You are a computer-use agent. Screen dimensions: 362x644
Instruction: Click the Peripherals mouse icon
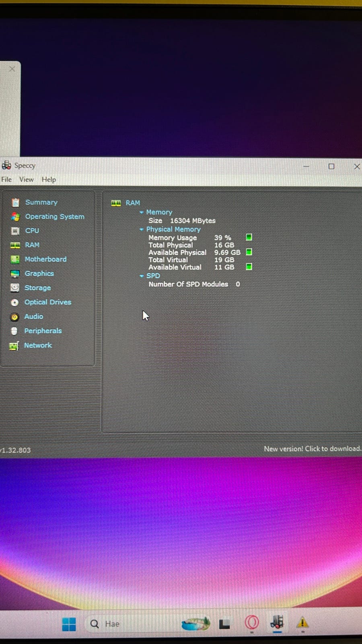[x=14, y=331]
